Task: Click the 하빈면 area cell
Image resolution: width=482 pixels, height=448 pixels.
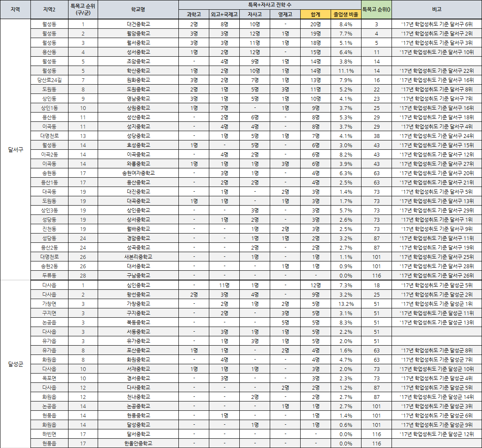Action: tap(49, 434)
